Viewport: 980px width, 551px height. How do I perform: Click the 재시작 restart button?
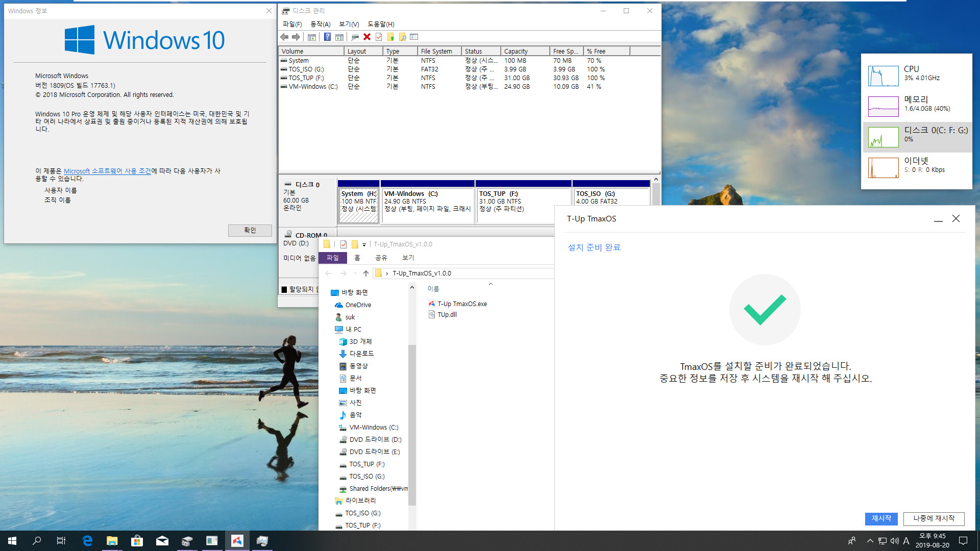[x=881, y=518]
